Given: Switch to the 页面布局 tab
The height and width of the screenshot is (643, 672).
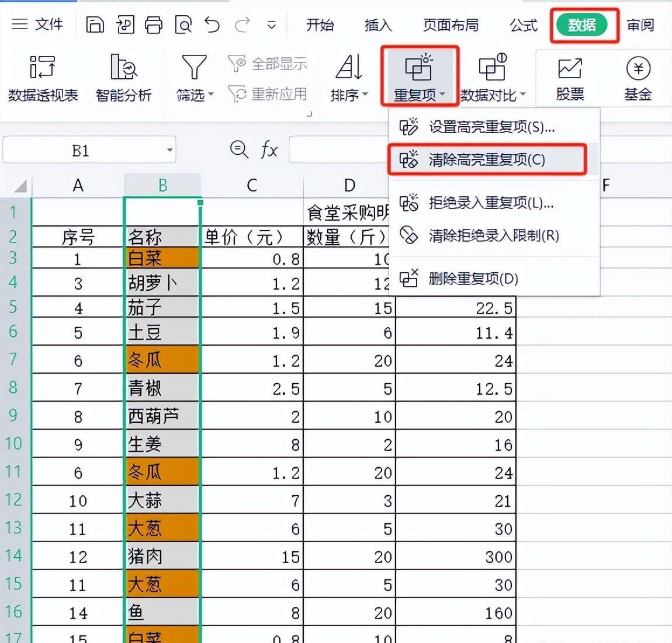Looking at the screenshot, I should [x=451, y=25].
